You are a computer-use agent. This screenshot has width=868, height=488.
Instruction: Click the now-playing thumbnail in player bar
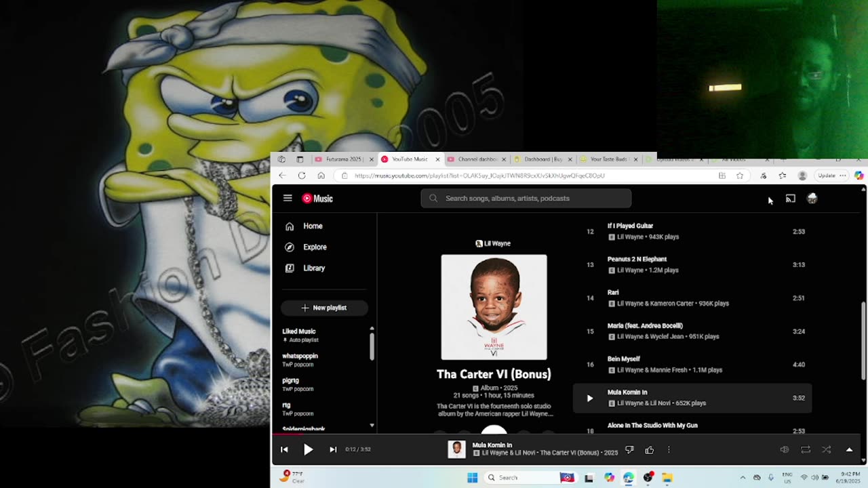[456, 449]
